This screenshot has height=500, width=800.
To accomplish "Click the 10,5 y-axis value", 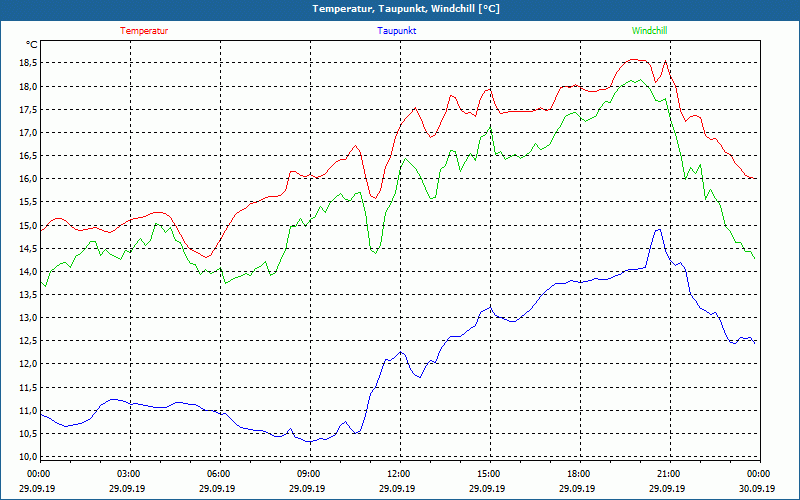I will coord(28,434).
